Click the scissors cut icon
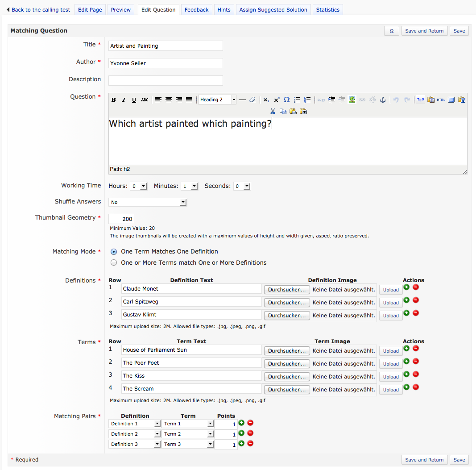 pyautogui.click(x=273, y=111)
